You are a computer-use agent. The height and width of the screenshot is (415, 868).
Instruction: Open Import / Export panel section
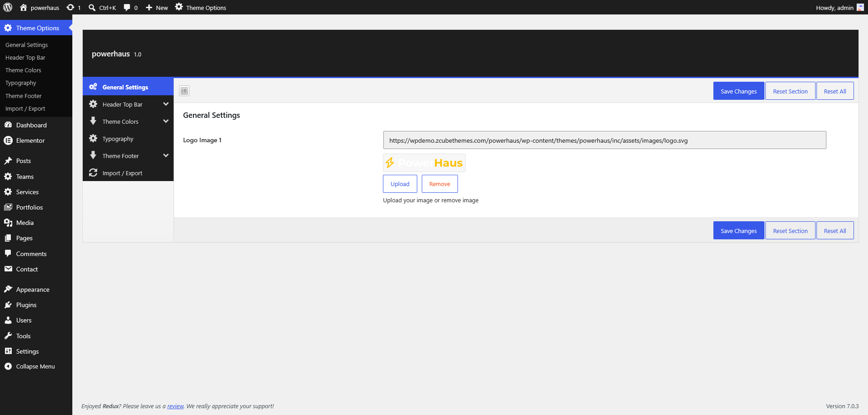click(x=128, y=173)
